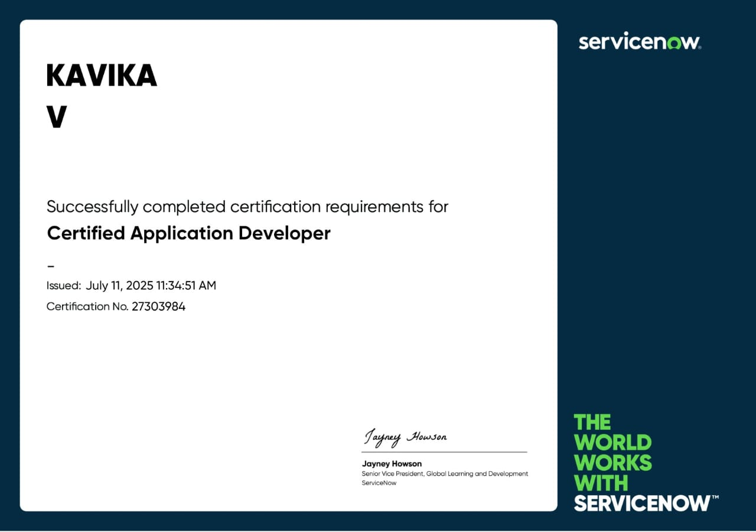Select the 'Certified Application Developer' title

(188, 233)
